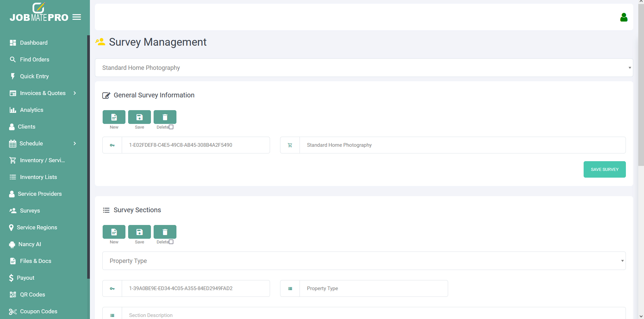
Task: Click the Section Description input field
Action: 372,315
